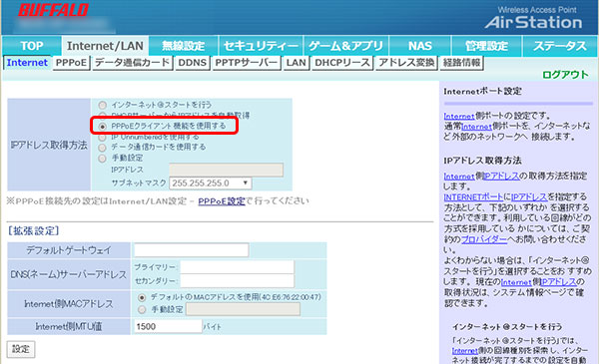599x364 pixels.
Task: Select PPPoEクライアント機能を使用する radio button
Action: (103, 126)
